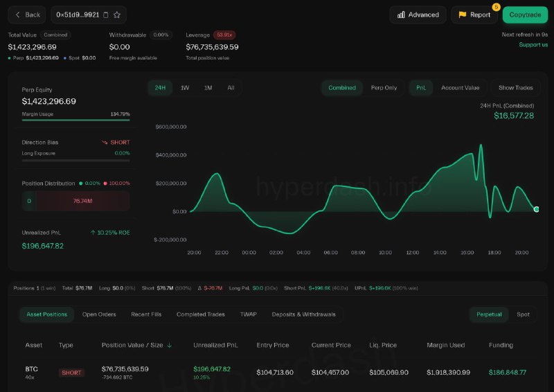Star the address as favorite
This screenshot has height=392, width=554.
(x=117, y=15)
